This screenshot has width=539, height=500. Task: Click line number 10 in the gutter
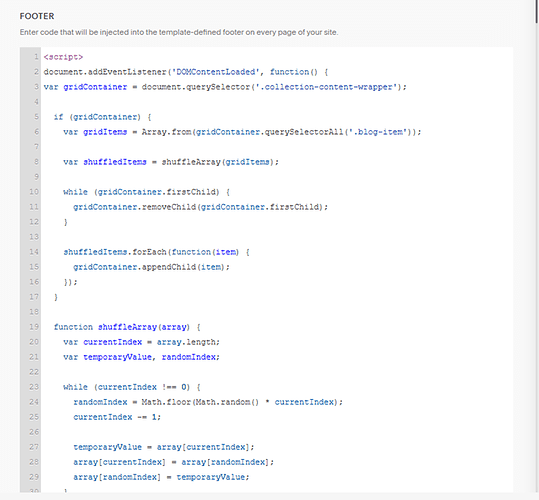[x=34, y=192]
